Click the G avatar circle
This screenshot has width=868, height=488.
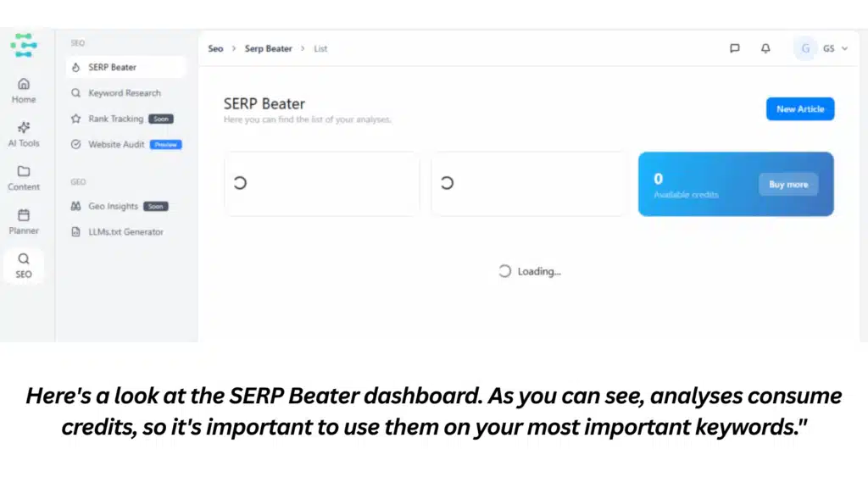804,48
